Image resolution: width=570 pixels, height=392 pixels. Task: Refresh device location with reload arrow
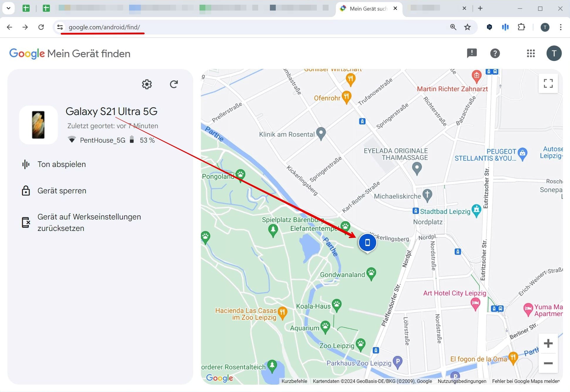point(174,84)
